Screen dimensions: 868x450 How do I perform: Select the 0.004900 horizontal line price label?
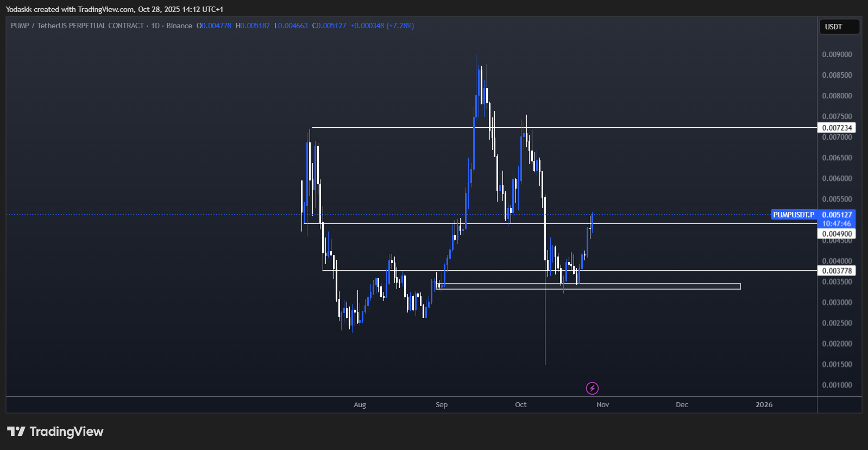[x=837, y=234]
